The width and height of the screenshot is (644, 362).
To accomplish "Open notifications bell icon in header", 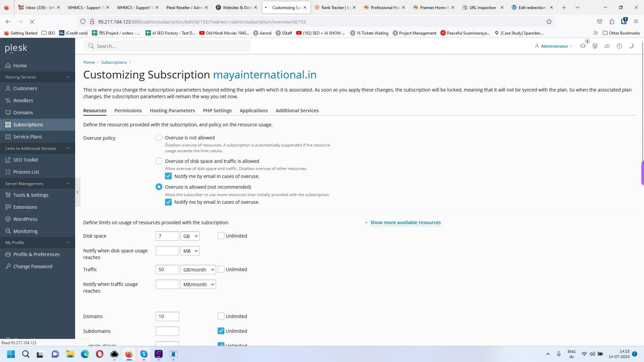I will tap(583, 46).
